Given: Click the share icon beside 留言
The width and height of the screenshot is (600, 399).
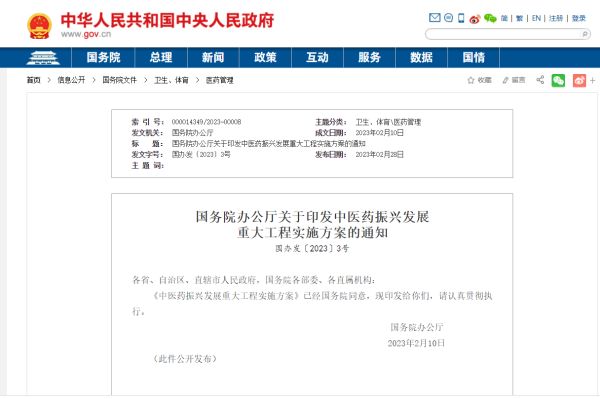Looking at the screenshot, I should [540, 80].
